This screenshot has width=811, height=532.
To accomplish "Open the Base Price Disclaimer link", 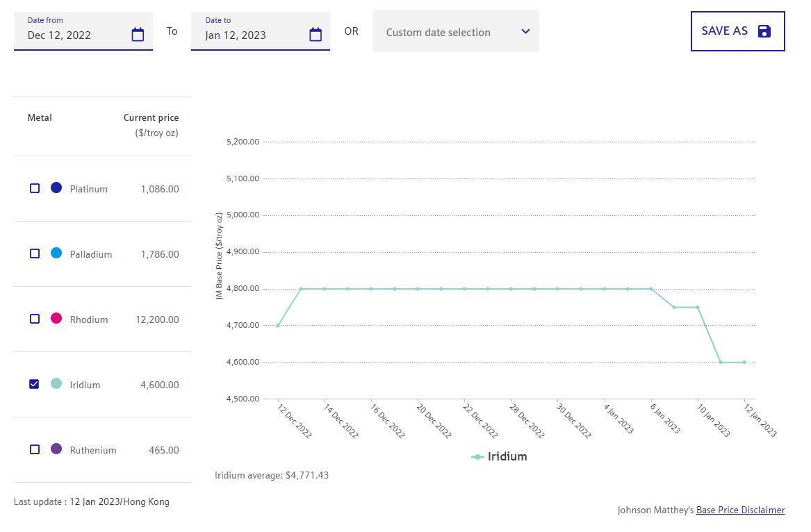I will pos(740,510).
